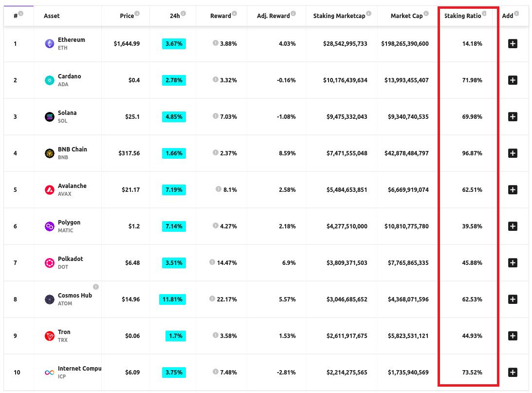The image size is (532, 393).
Task: Click the BNB Chain logo icon
Action: [x=49, y=153]
